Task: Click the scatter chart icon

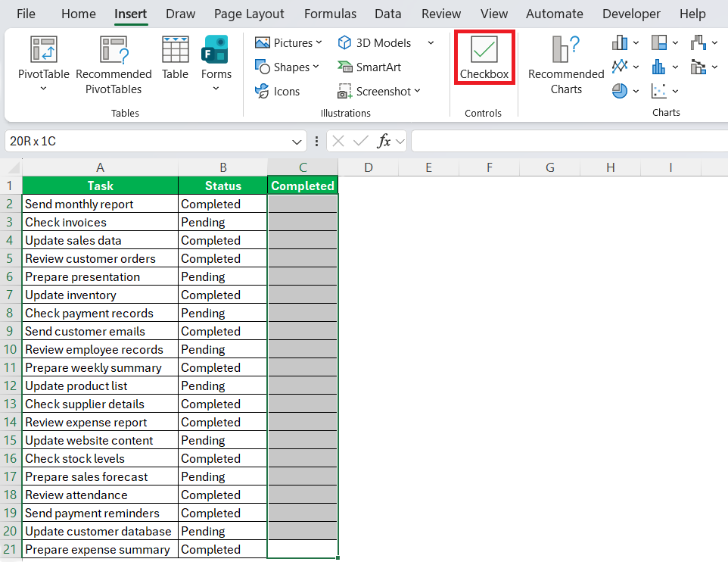Action: [659, 91]
